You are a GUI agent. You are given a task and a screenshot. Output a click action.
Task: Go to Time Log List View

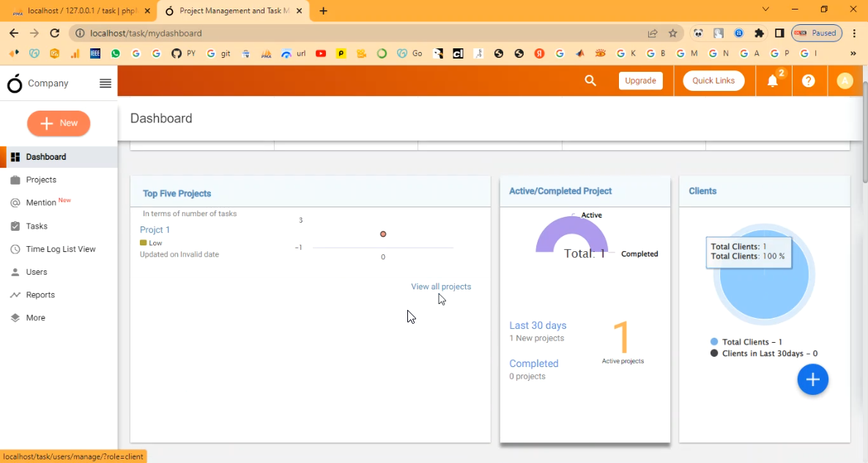point(61,249)
